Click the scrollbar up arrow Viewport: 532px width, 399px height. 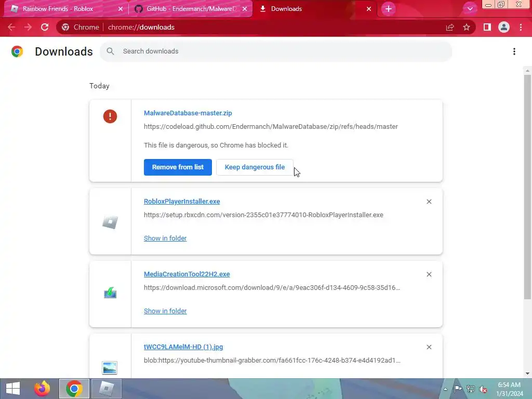(527, 71)
